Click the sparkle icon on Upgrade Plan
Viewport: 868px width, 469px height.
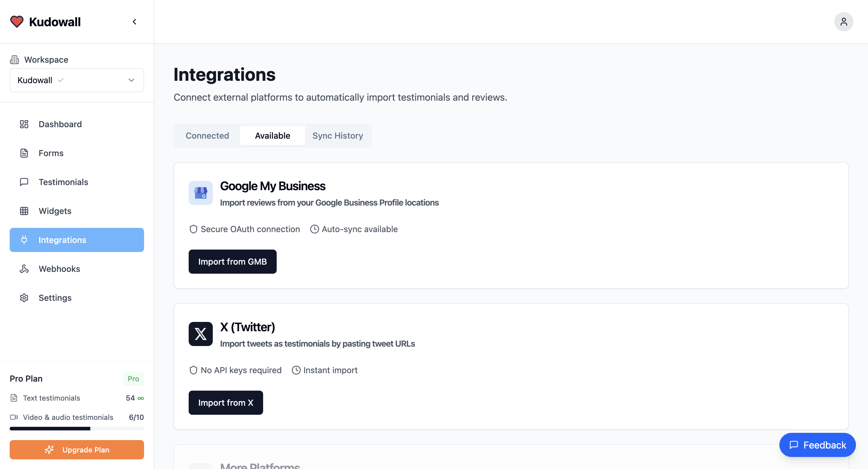coord(49,450)
